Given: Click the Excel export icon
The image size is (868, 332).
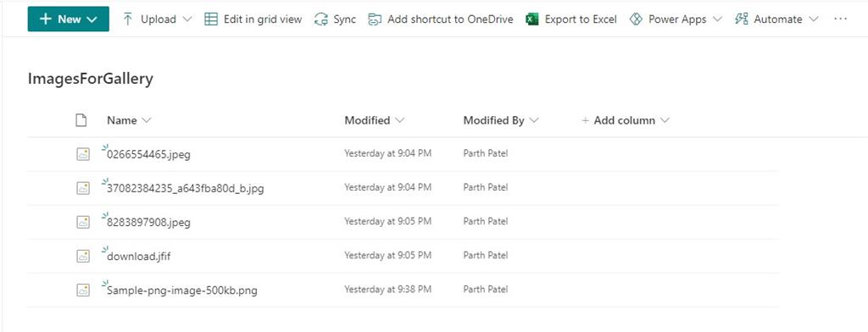Looking at the screenshot, I should [x=532, y=19].
